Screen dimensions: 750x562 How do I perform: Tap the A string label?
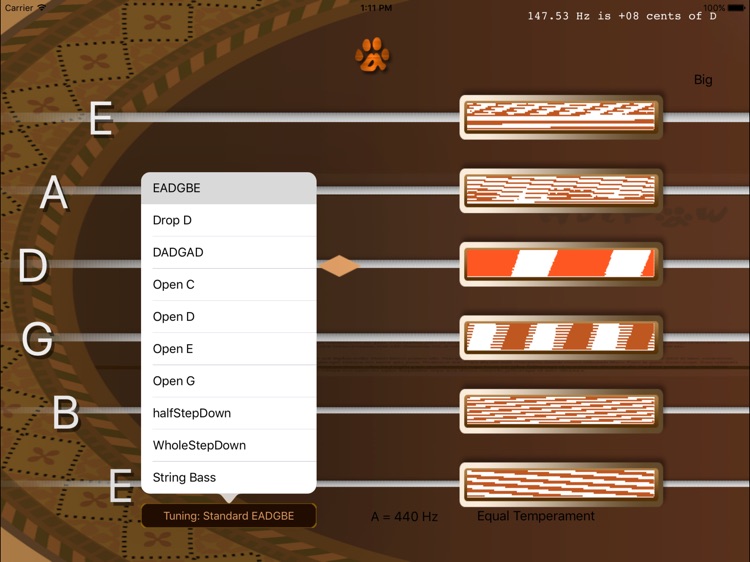[54, 192]
